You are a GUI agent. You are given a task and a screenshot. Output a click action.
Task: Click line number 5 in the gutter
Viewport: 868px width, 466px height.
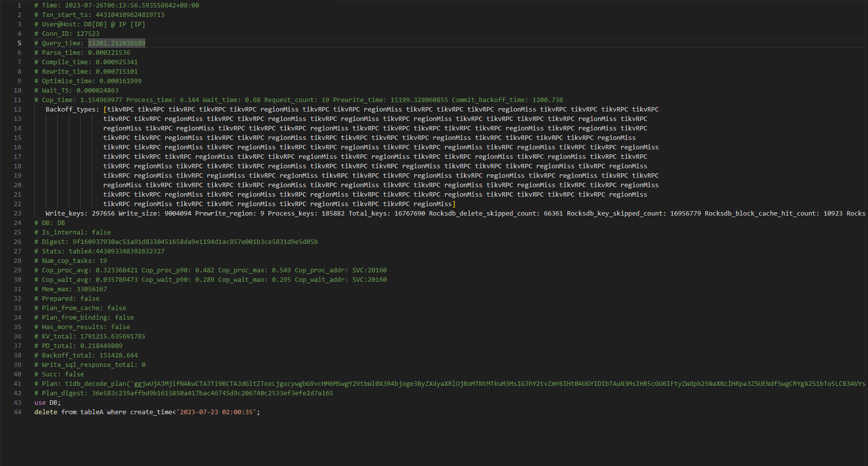pyautogui.click(x=19, y=43)
